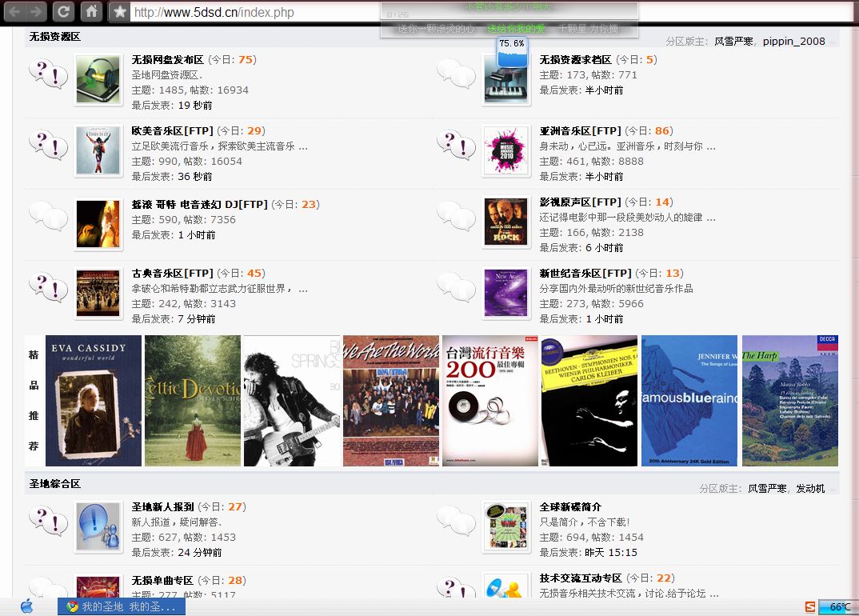
Task: Open the 圣地新人报到 forum link
Action: pyautogui.click(x=162, y=507)
